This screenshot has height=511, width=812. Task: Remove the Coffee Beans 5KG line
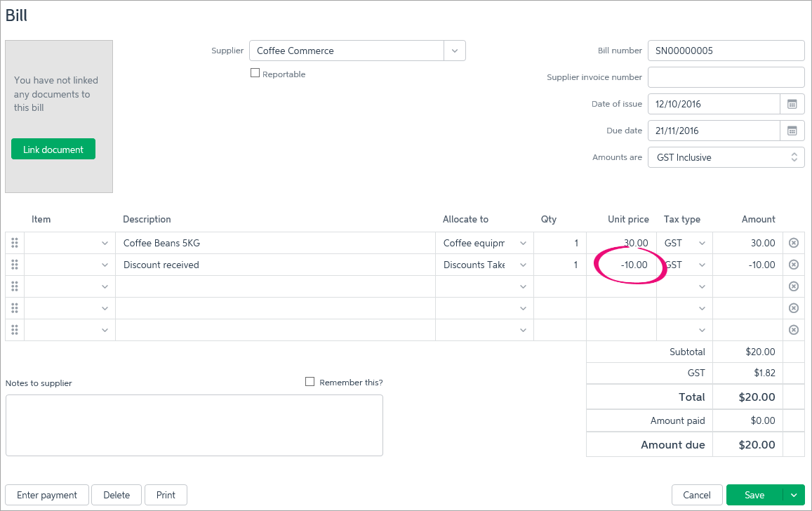(794, 243)
